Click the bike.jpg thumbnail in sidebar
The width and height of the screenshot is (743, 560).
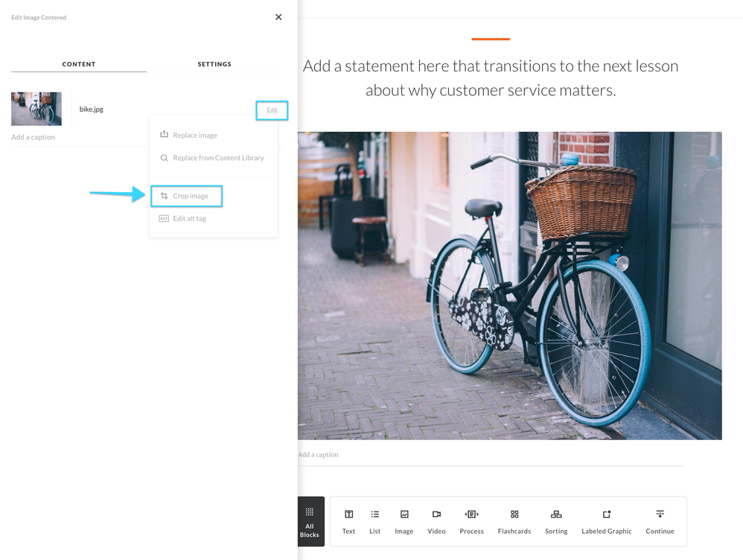point(36,109)
